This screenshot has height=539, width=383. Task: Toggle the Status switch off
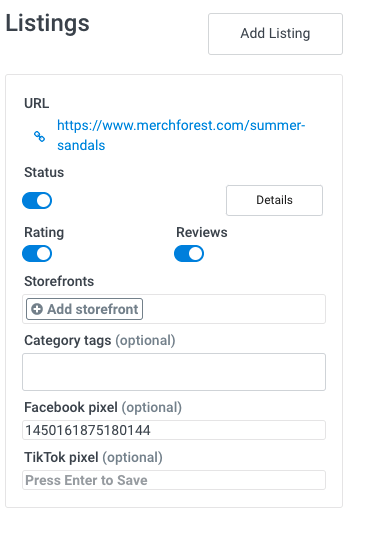pyautogui.click(x=37, y=200)
